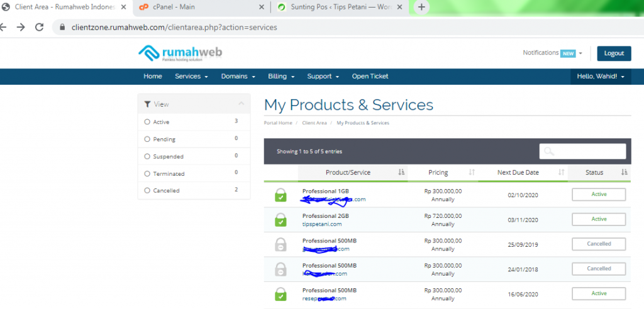Click the Active status button for Professional 2GB

pyautogui.click(x=599, y=219)
